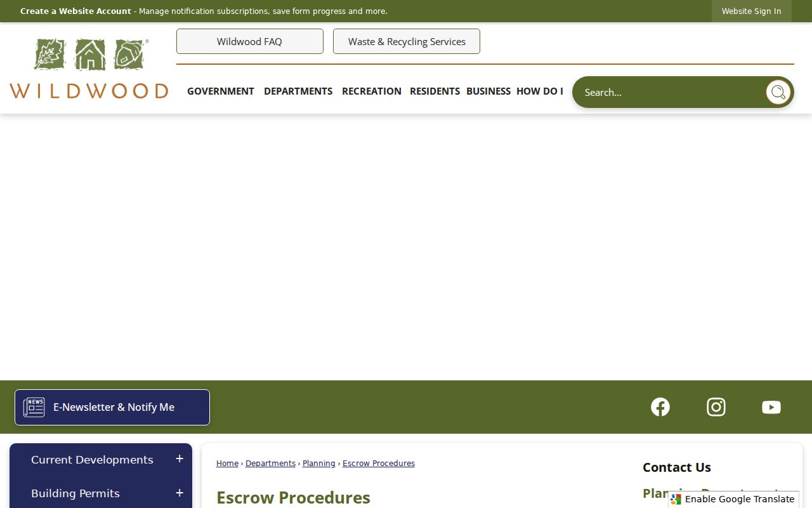Open the YouTube icon

(771, 407)
